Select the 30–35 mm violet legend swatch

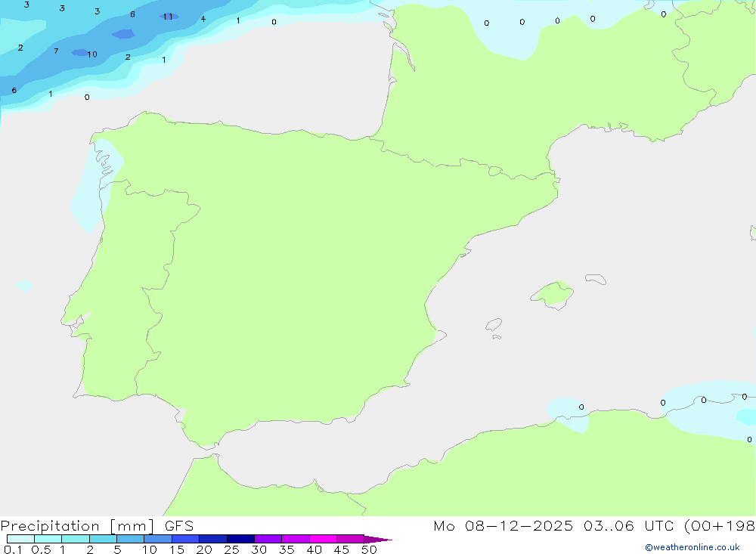[x=268, y=539]
